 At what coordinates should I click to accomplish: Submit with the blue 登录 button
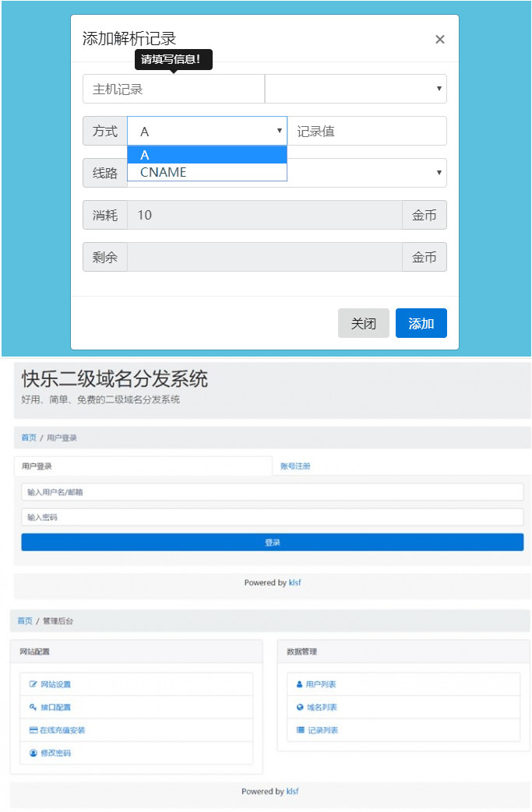(x=272, y=542)
